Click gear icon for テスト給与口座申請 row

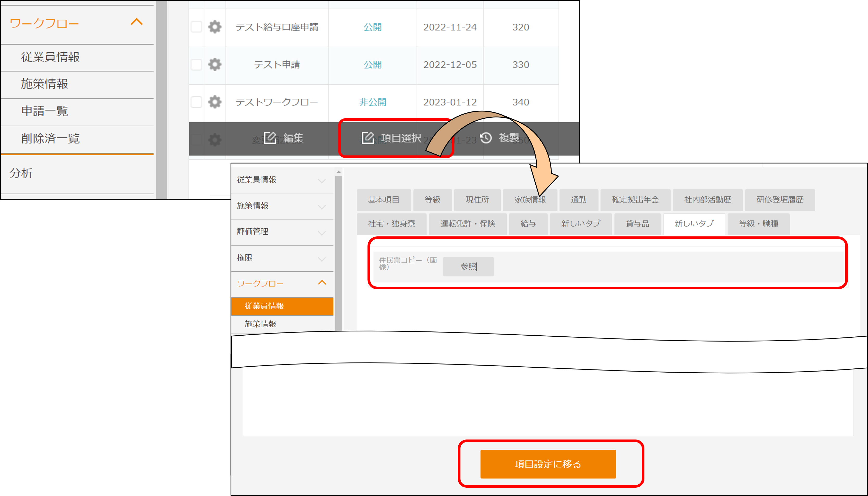(214, 27)
